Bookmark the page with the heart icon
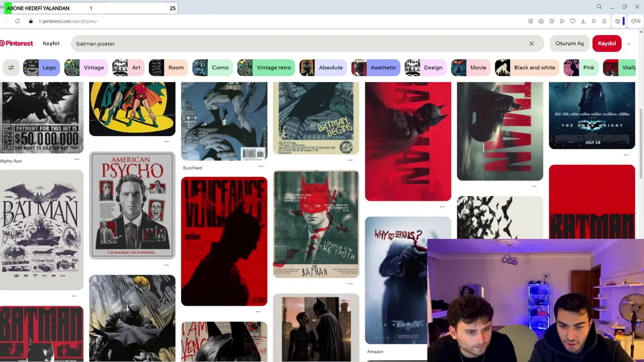 (573, 21)
